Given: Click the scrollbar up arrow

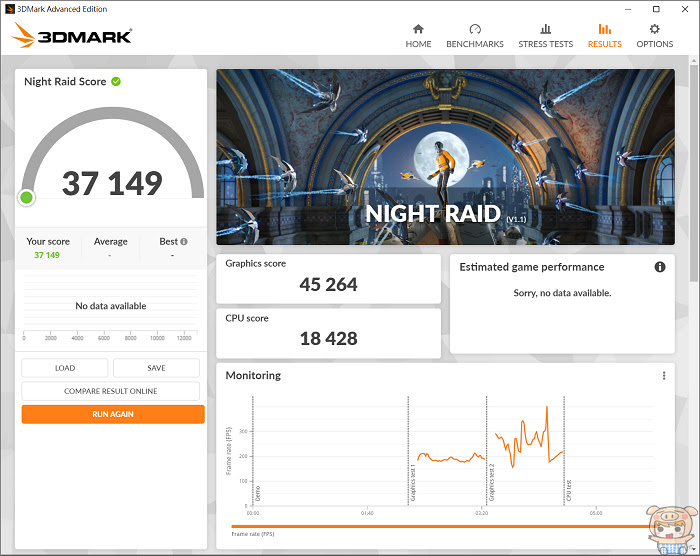Looking at the screenshot, I should coord(693,60).
